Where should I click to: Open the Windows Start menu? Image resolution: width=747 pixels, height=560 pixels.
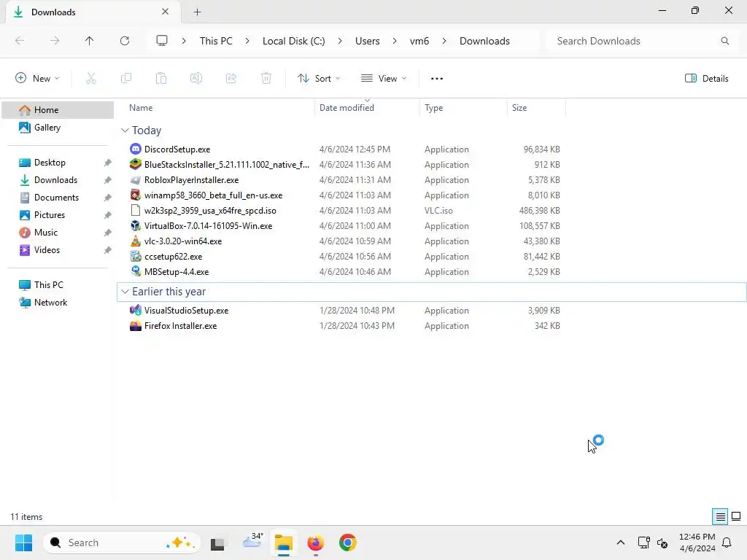pyautogui.click(x=23, y=542)
